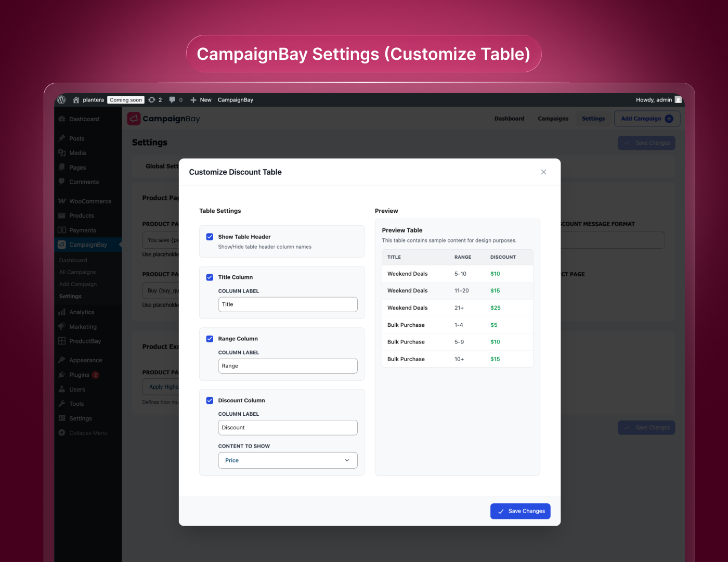Screen dimensions: 728x562
Task: Click the 21+ range cell
Action: [x=459, y=308]
